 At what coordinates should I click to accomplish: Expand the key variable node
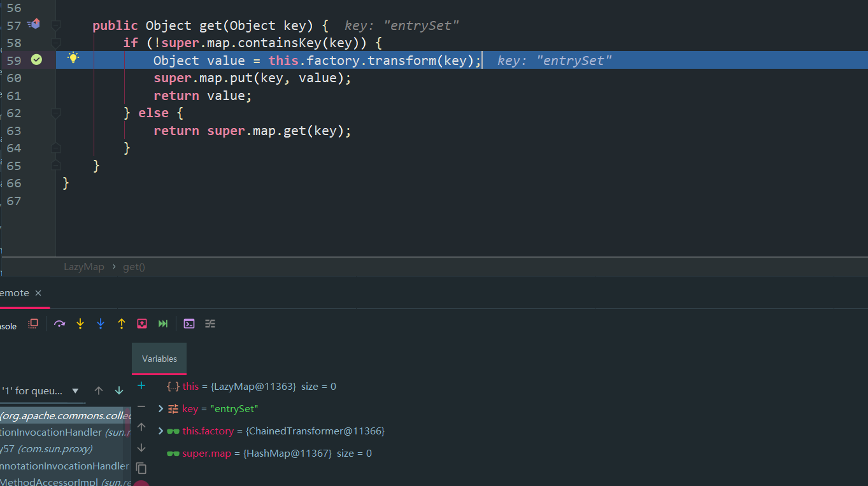(160, 409)
